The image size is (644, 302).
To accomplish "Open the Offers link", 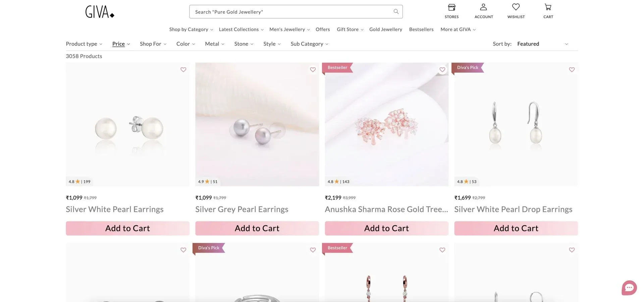I will tap(323, 29).
